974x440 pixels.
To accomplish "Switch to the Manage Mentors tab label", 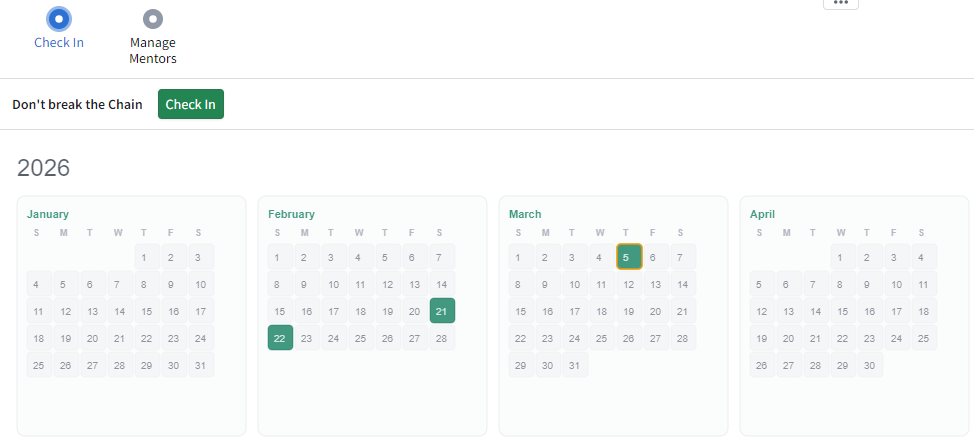I will pyautogui.click(x=153, y=51).
